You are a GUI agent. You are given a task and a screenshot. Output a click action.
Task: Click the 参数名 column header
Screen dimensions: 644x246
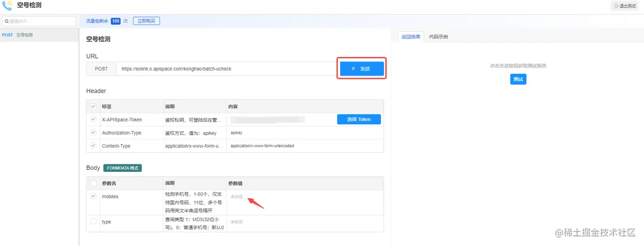tap(109, 183)
